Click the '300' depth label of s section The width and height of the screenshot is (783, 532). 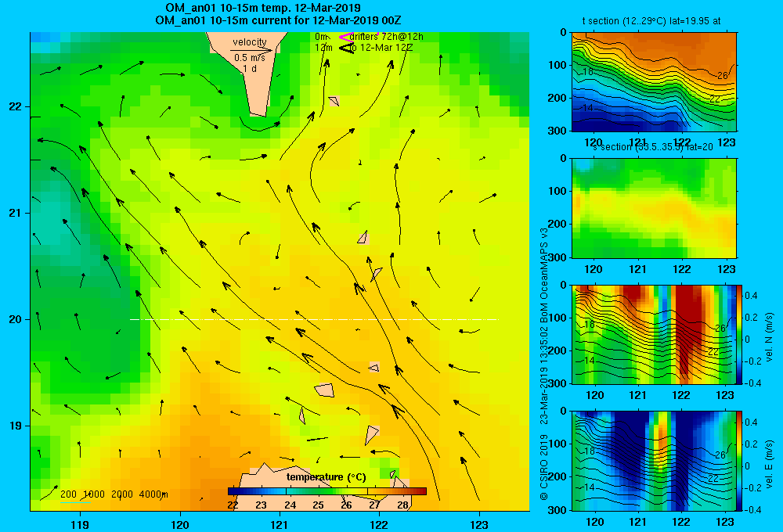[557, 257]
